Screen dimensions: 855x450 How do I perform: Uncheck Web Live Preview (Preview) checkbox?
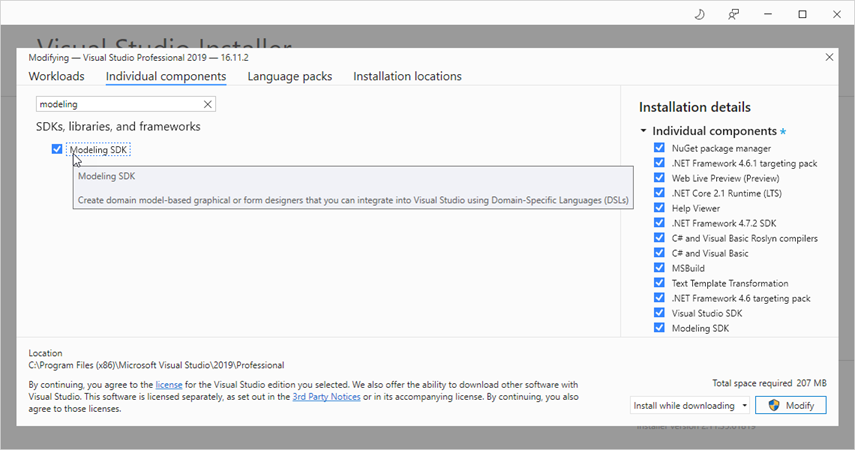659,178
